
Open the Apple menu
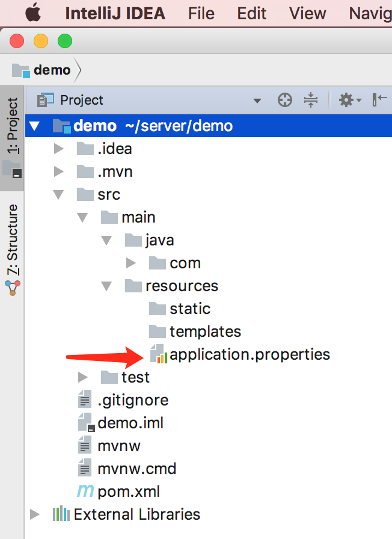[x=31, y=13]
